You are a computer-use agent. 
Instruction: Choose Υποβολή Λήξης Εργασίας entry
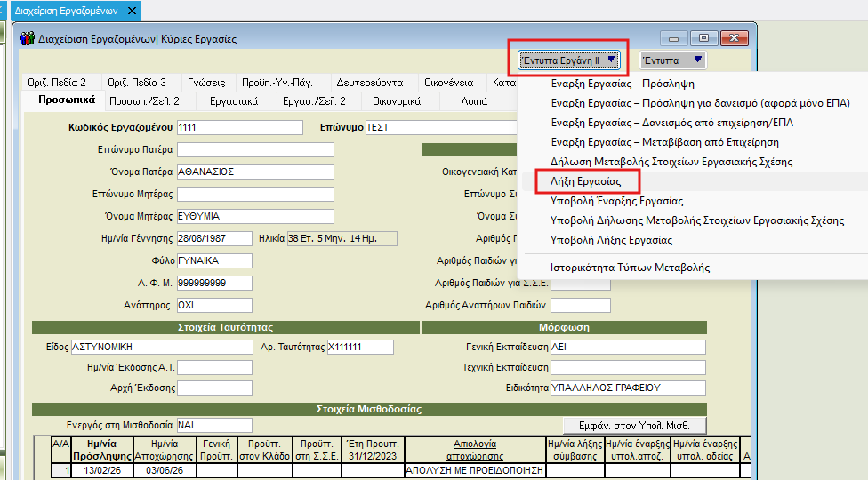pyautogui.click(x=611, y=240)
